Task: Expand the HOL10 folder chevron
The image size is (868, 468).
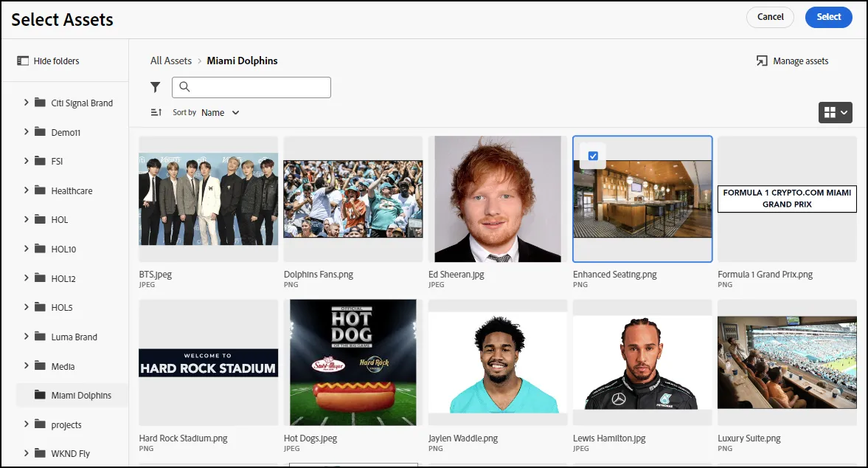Action: [x=26, y=249]
